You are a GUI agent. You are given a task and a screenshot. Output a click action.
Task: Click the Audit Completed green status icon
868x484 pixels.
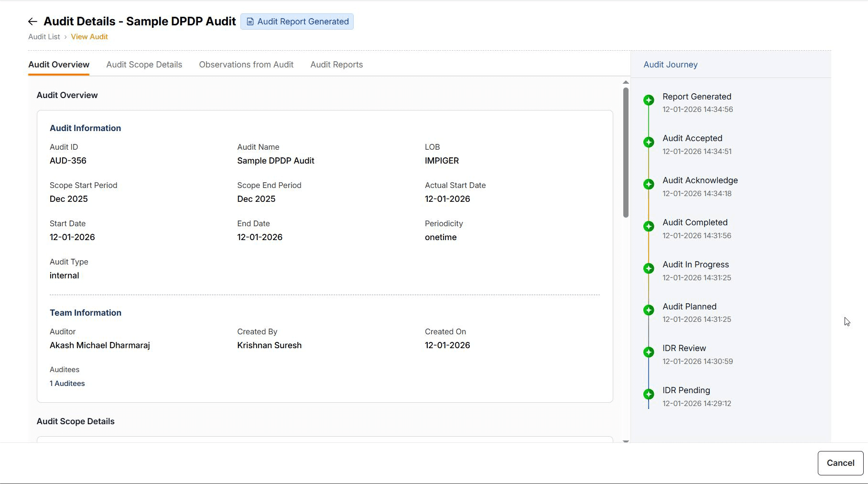649,226
